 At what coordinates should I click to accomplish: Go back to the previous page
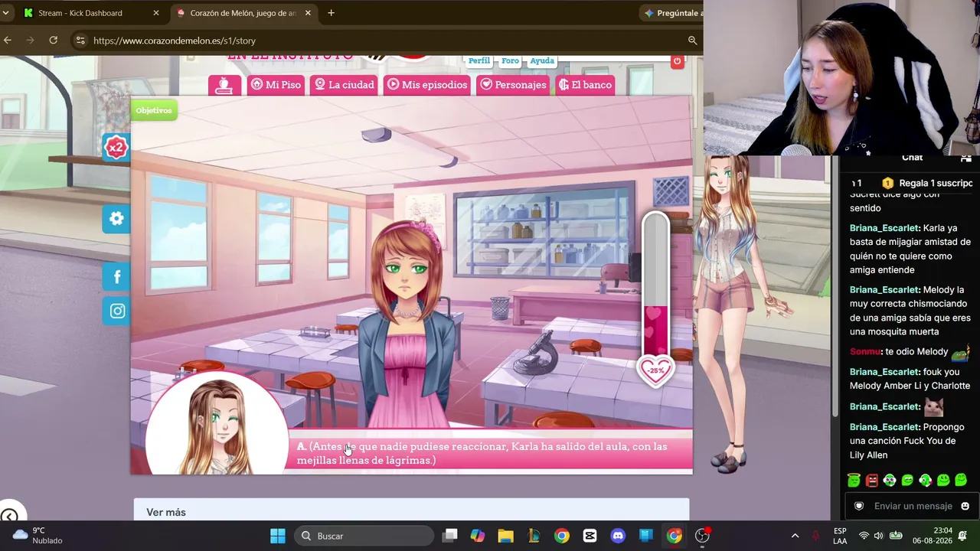[x=8, y=41]
